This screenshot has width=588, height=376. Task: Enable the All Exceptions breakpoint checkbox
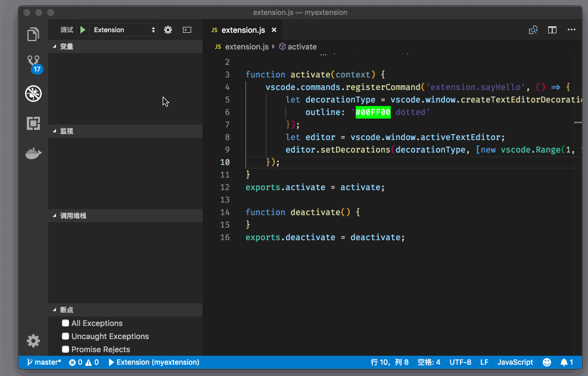tap(66, 323)
